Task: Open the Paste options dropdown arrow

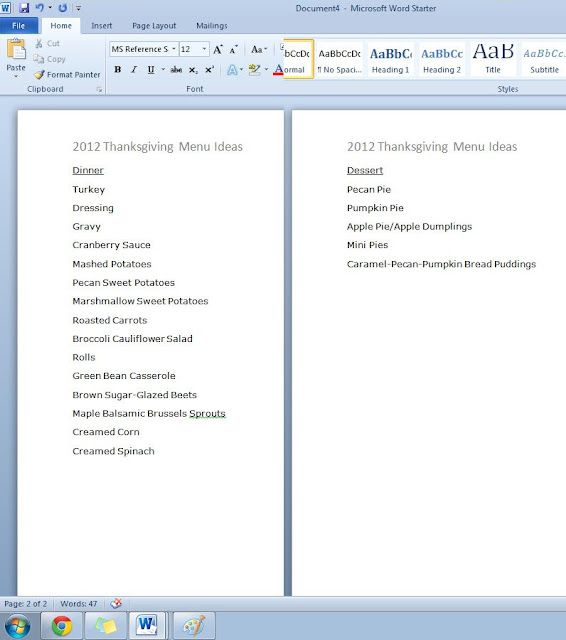Action: 16,76
